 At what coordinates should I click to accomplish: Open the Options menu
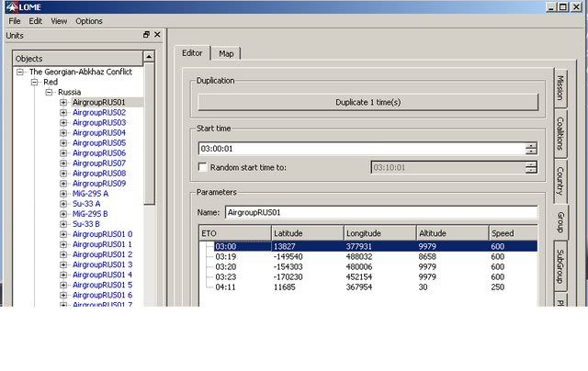[x=89, y=21]
